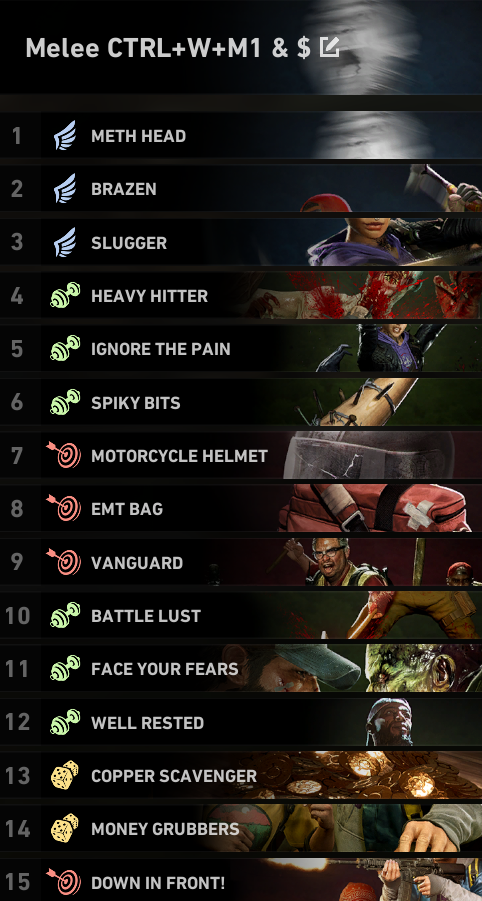Click the Motorcycle Helmet card artwork
This screenshot has width=482, height=901.
pos(368,455)
